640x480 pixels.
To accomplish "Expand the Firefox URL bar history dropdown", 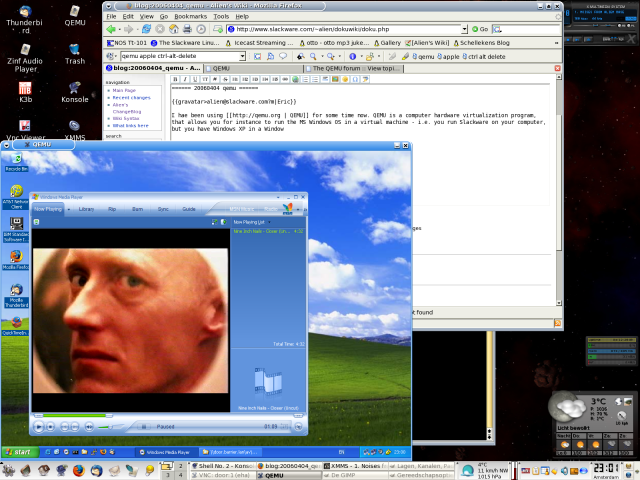I will (464, 29).
